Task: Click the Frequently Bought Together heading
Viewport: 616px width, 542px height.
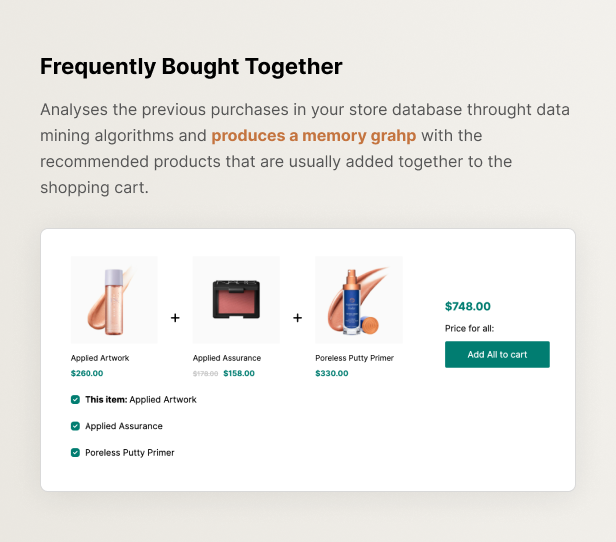Action: (191, 66)
